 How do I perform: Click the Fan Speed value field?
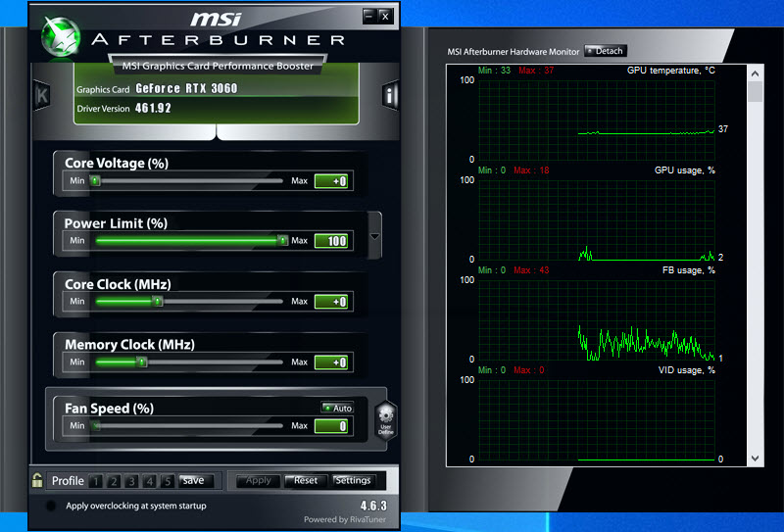[x=331, y=426]
